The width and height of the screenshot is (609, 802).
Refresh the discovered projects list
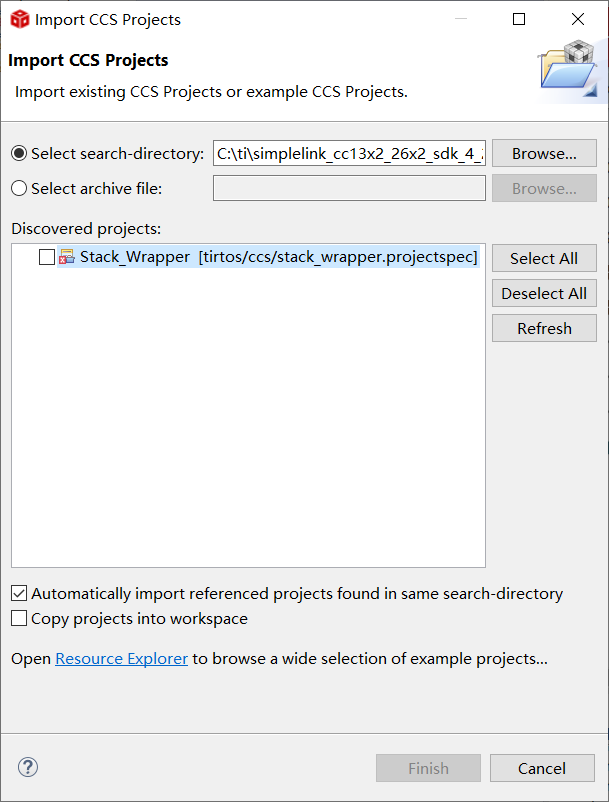544,328
